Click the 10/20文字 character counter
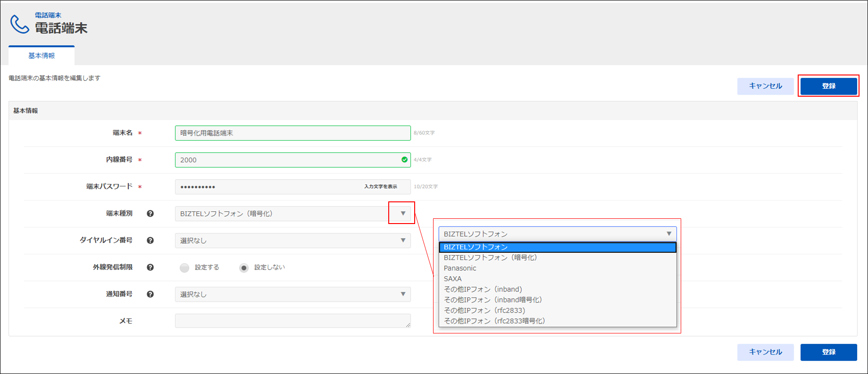Image resolution: width=868 pixels, height=374 pixels. point(426,187)
